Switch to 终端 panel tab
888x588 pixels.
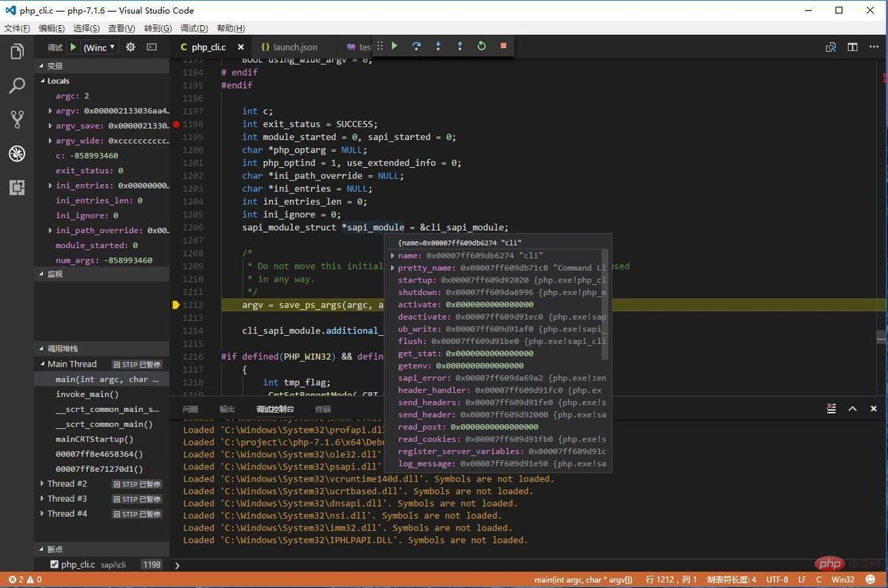point(323,409)
